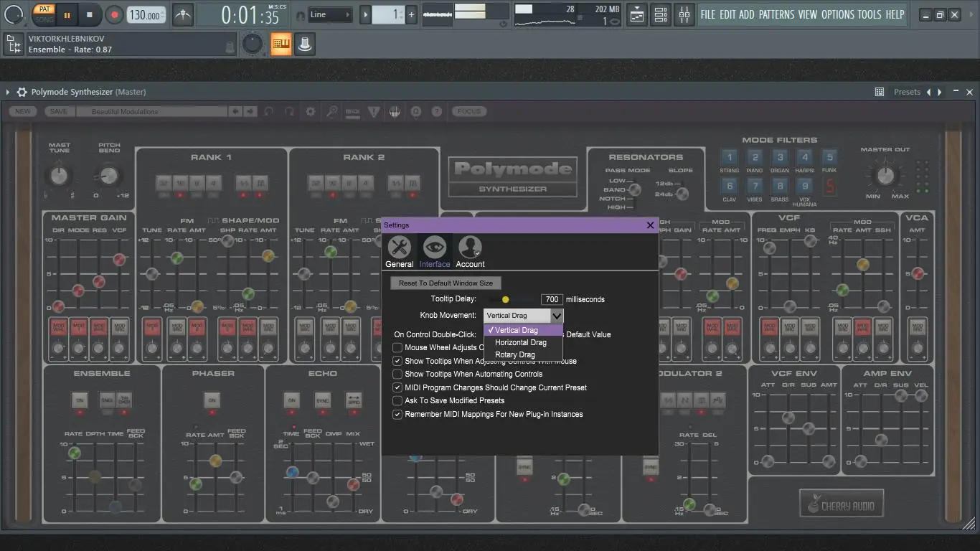Screen dimensions: 980x551
Task: Click the settings gear in the Polymode toolbar
Action: tap(311, 111)
